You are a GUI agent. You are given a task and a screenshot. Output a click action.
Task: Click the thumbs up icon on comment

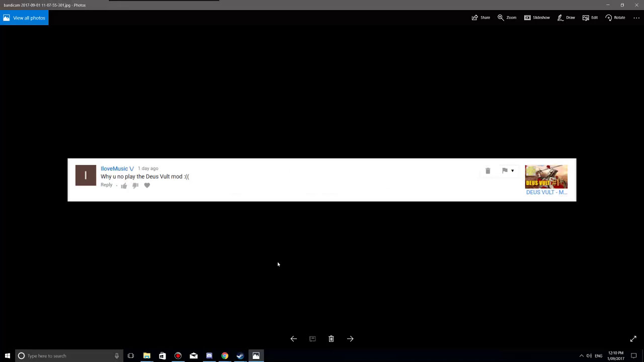(x=124, y=186)
